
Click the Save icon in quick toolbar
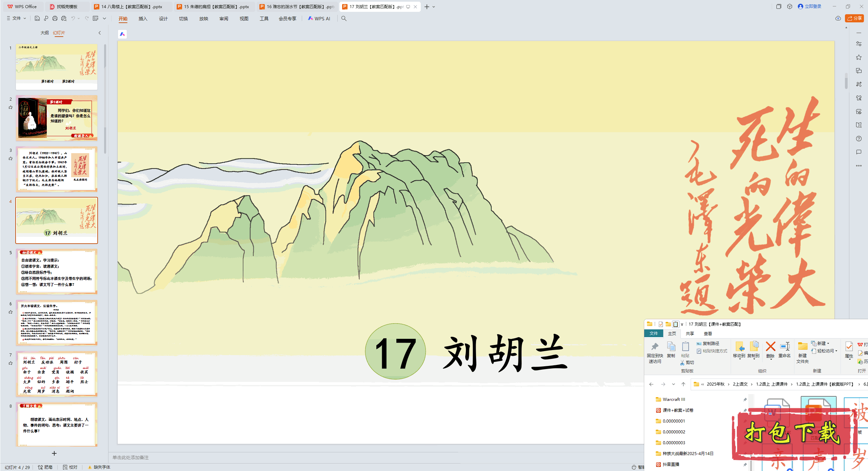pyautogui.click(x=37, y=18)
